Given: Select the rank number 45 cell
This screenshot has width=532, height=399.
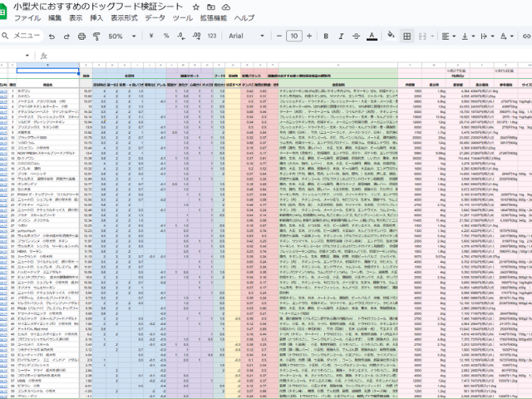Looking at the screenshot, I should [12, 318].
